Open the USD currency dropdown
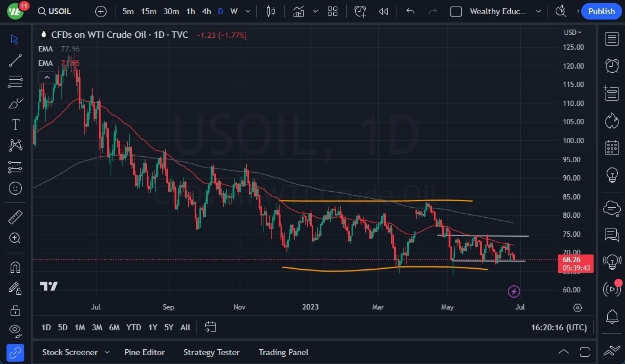The image size is (625, 364). click(x=572, y=32)
